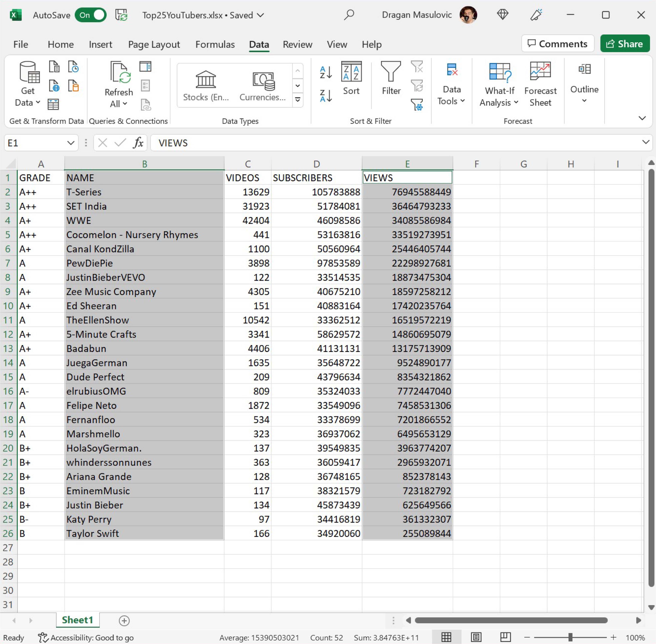Image resolution: width=656 pixels, height=644 pixels.
Task: Switch to the Sheet1 tab
Action: tap(77, 620)
